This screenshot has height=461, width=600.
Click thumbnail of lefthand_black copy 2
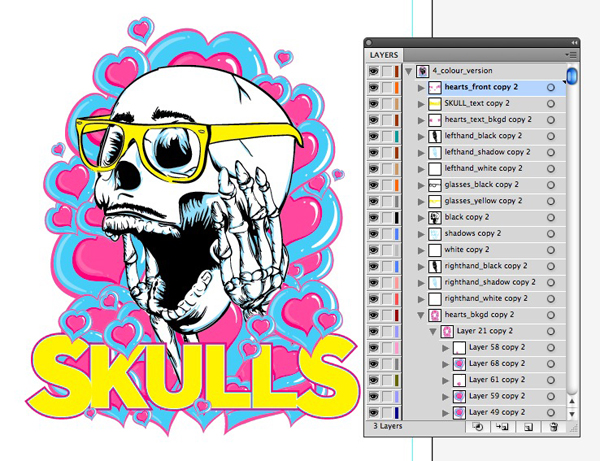[435, 136]
